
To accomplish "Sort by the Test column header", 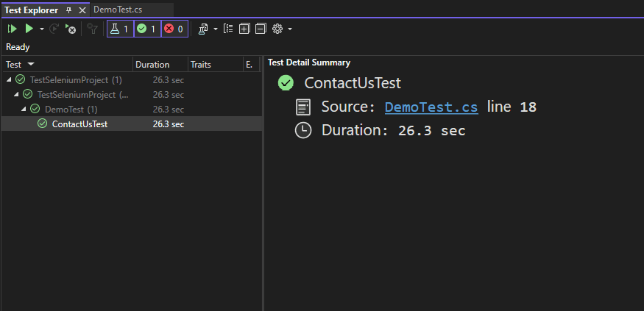I will click(67, 65).
